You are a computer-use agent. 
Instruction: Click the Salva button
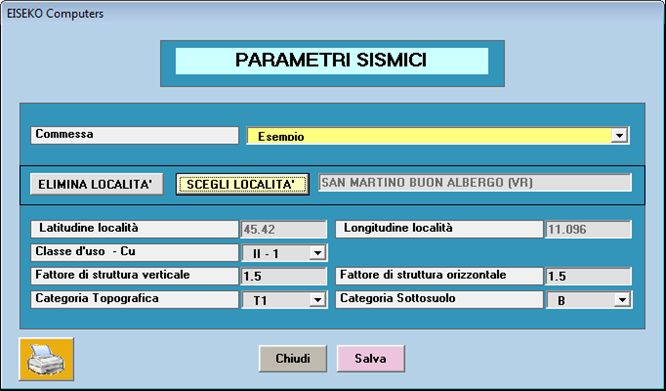(x=370, y=358)
